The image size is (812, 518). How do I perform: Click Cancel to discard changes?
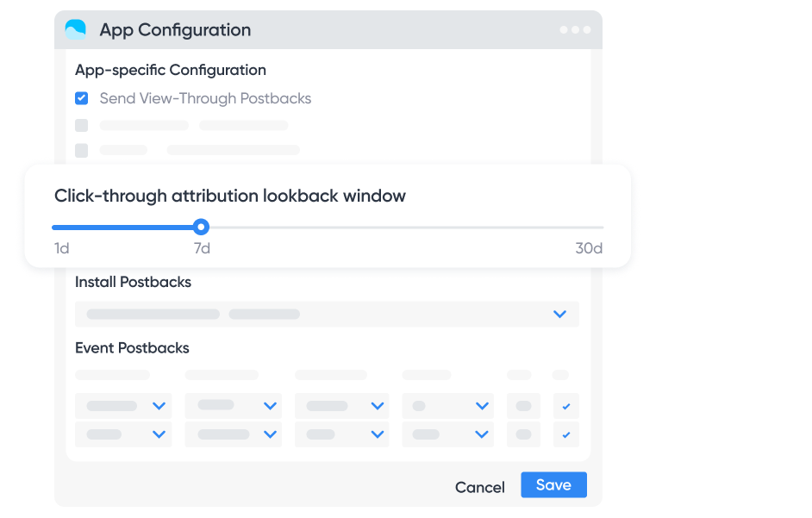click(x=479, y=488)
